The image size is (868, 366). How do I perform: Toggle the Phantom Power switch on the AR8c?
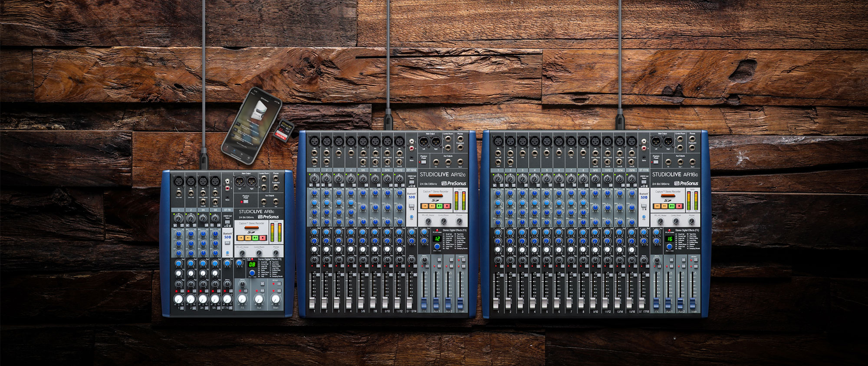[x=246, y=201]
